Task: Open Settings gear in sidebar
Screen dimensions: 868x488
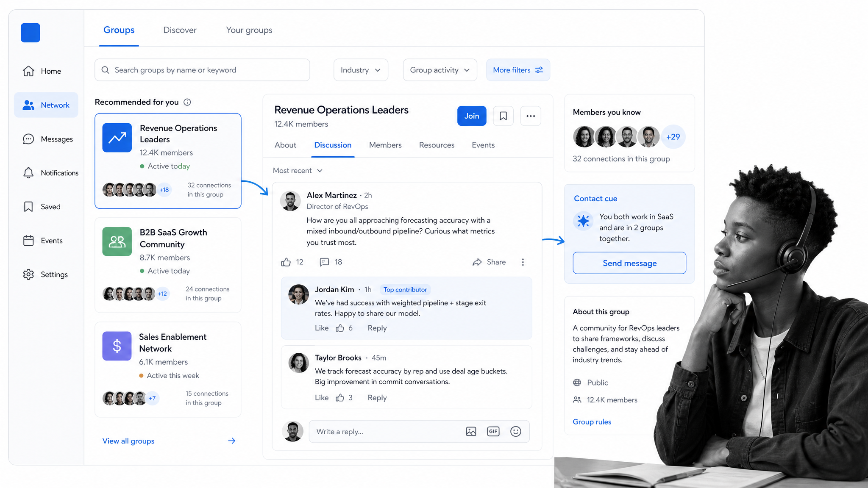Action: [x=45, y=274]
